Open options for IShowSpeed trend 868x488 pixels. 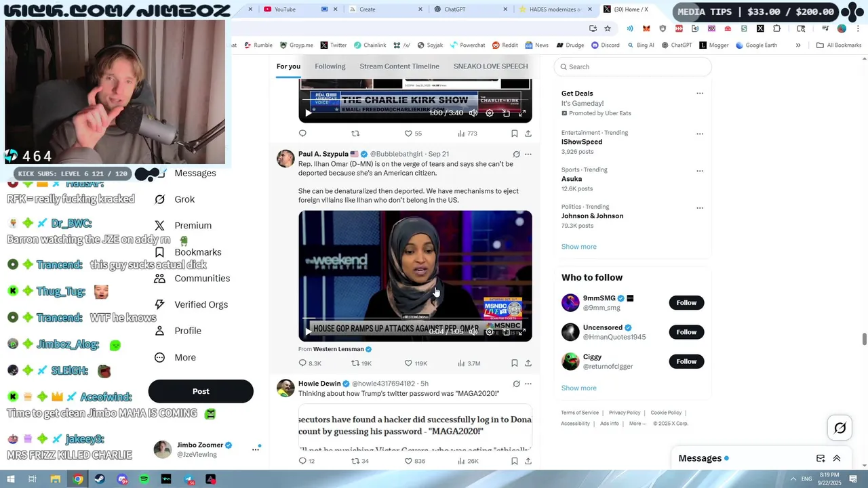[700, 134]
